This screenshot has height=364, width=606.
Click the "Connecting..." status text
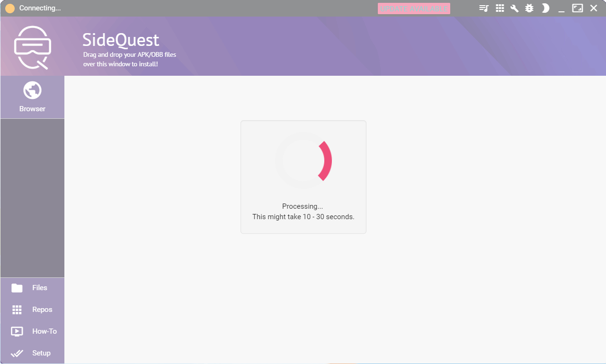coord(40,9)
